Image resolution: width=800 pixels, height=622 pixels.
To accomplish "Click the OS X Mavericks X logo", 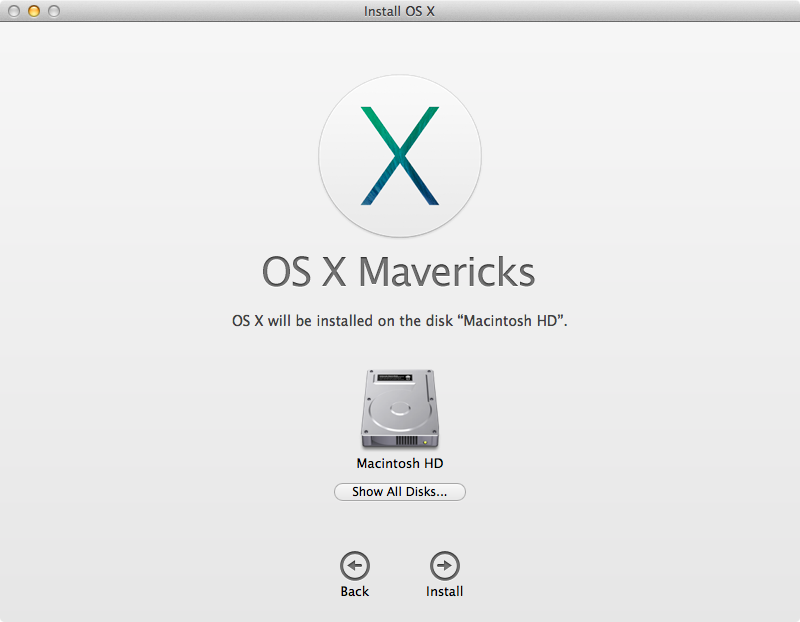I will tap(399, 155).
